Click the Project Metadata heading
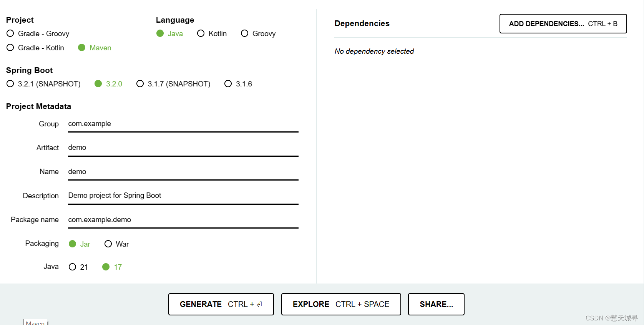This screenshot has height=325, width=644. pyautogui.click(x=38, y=106)
